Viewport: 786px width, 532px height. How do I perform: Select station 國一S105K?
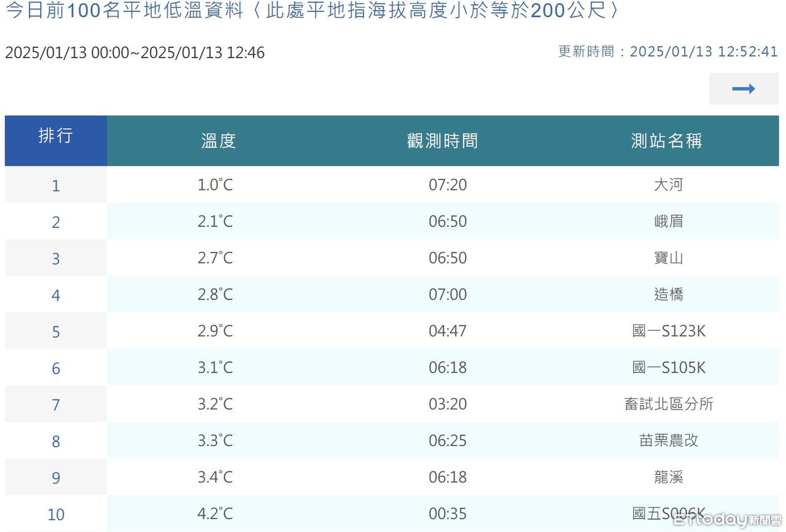click(x=668, y=368)
